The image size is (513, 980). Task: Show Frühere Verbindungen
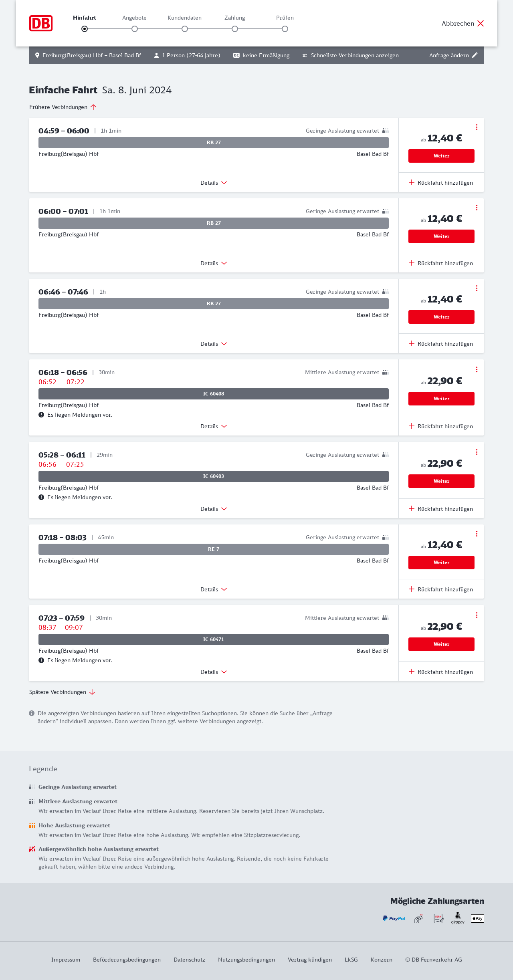(x=63, y=107)
